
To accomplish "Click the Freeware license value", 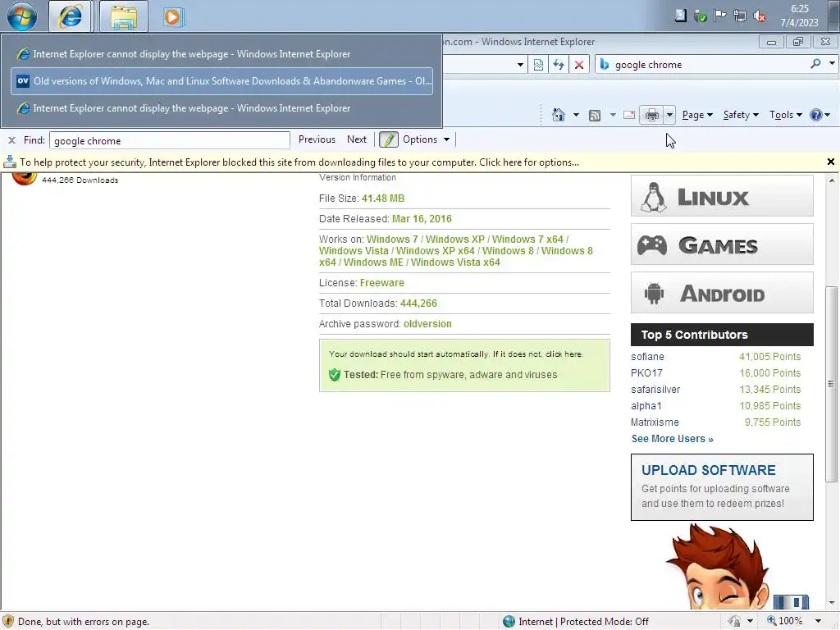I will click(x=382, y=283).
